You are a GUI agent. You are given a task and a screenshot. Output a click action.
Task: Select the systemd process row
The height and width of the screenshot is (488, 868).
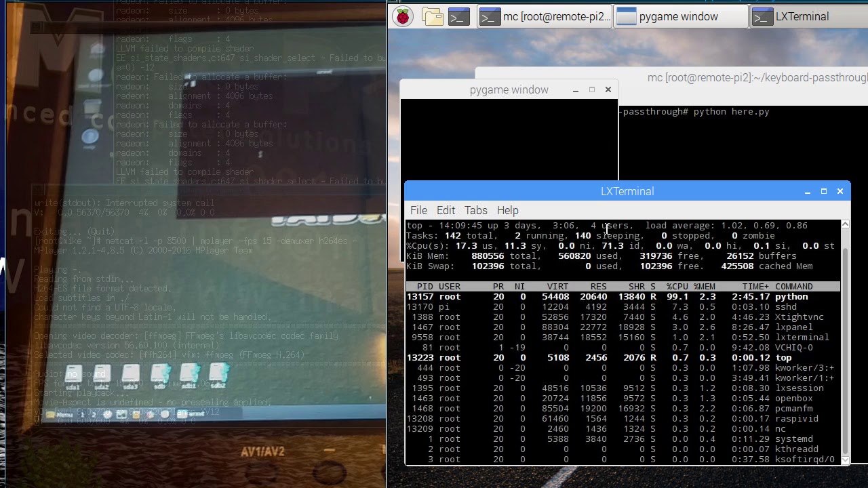click(x=623, y=439)
